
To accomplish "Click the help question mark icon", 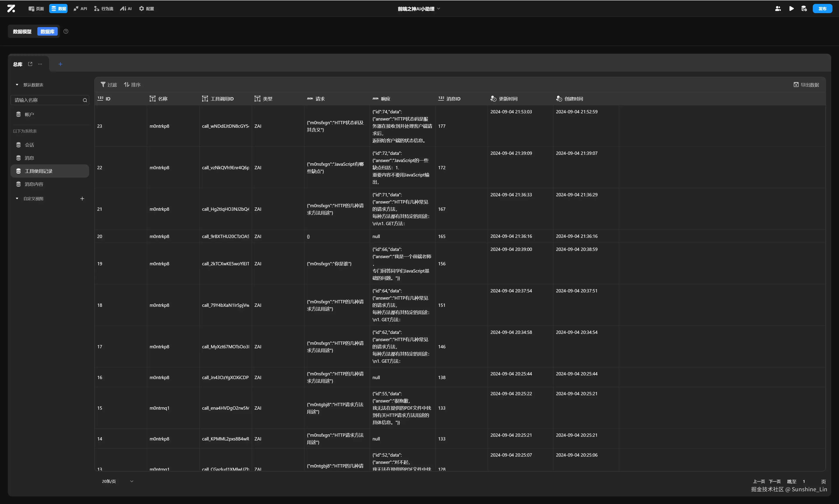I will coord(66,31).
